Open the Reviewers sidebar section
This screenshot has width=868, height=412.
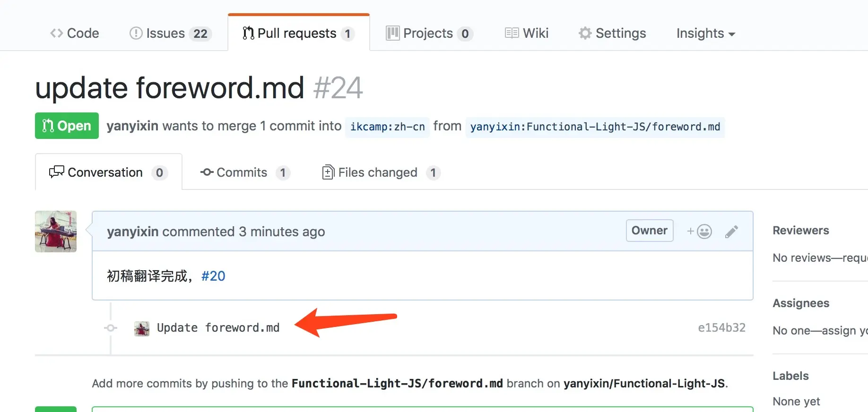coord(801,230)
